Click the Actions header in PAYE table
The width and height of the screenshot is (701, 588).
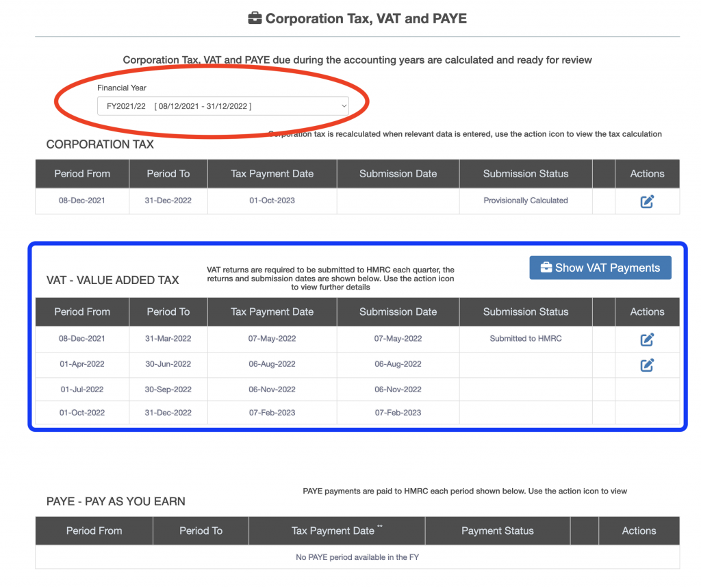639,531
